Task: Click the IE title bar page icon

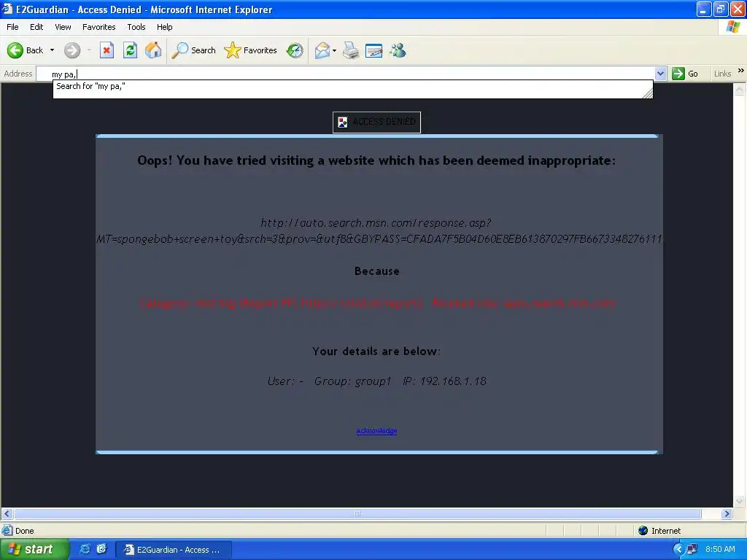Action: point(7,9)
